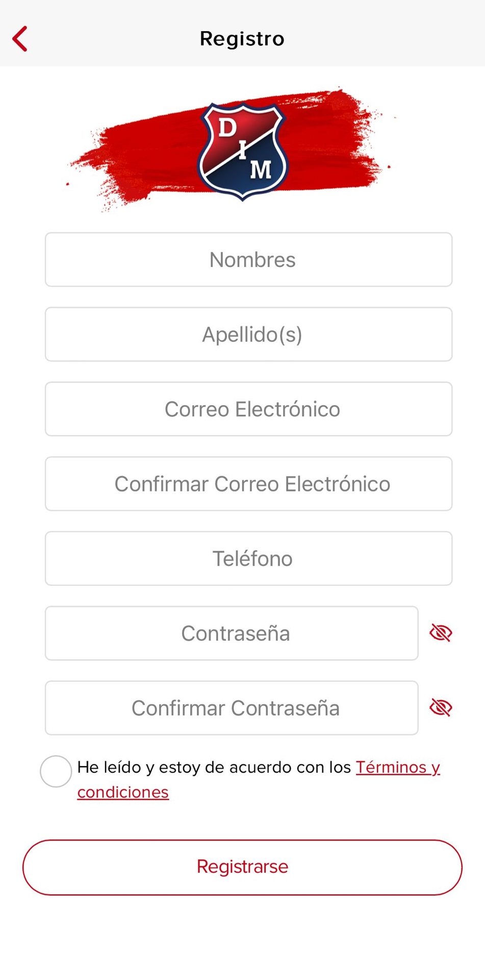Focus the Contraseña password field

click(232, 633)
